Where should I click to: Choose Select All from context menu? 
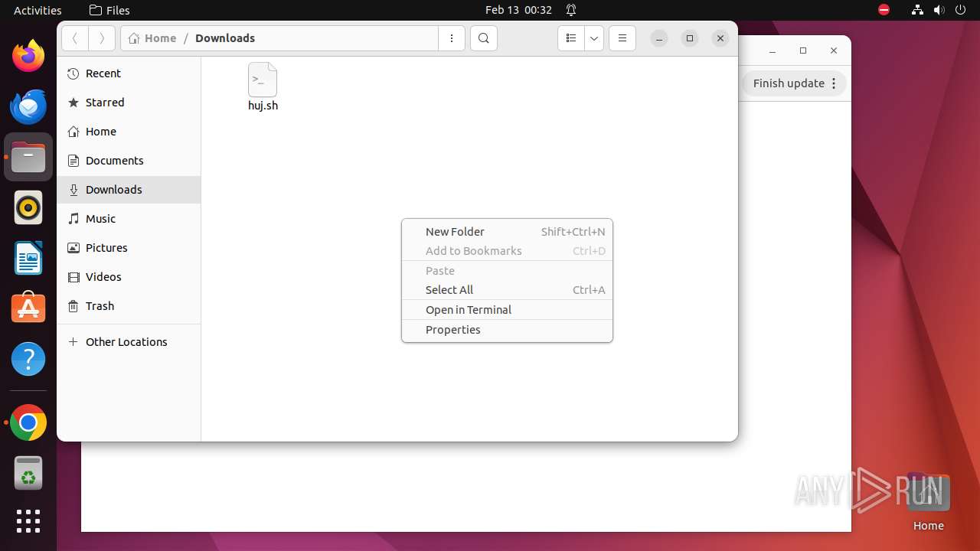[x=507, y=290]
